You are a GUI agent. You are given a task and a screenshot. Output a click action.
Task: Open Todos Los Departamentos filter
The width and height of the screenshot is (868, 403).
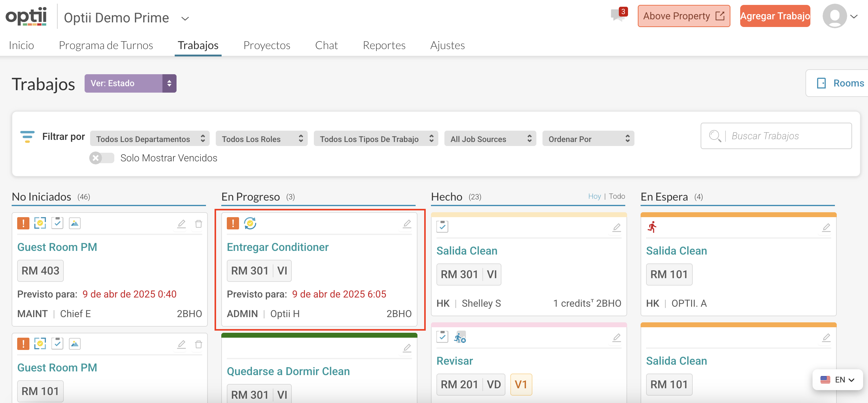150,139
